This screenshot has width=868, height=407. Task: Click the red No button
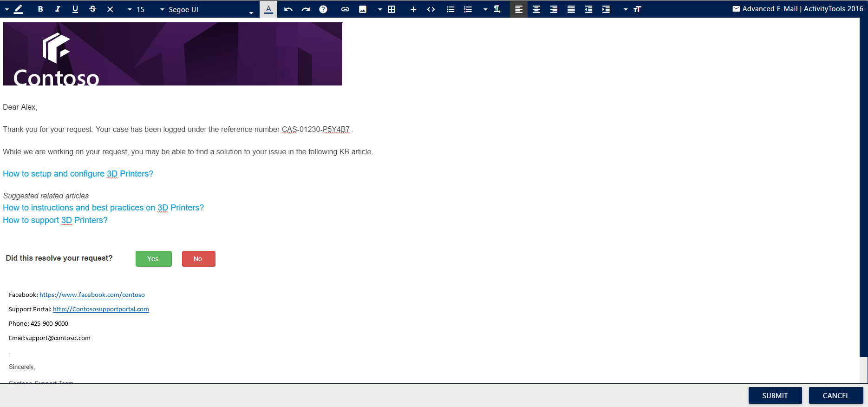click(199, 259)
